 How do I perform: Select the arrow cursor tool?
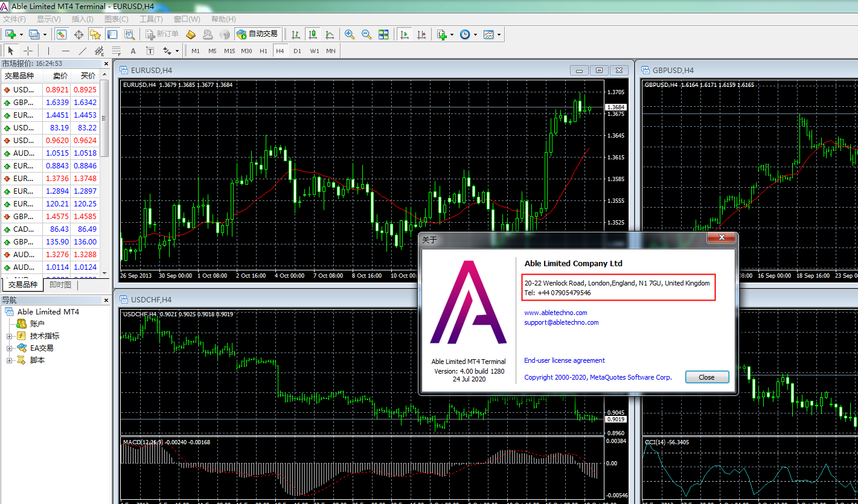(x=11, y=51)
